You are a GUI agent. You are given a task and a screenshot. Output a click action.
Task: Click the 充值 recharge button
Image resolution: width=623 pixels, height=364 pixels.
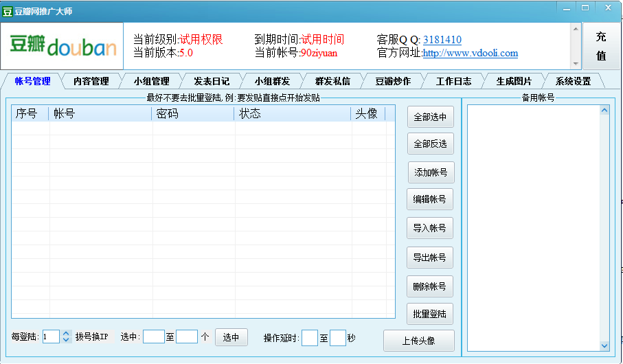point(601,46)
